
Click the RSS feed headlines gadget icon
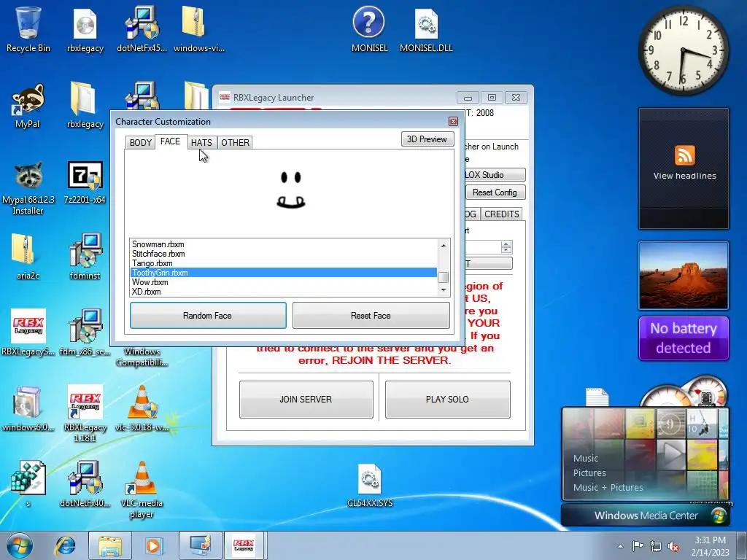tap(684, 155)
